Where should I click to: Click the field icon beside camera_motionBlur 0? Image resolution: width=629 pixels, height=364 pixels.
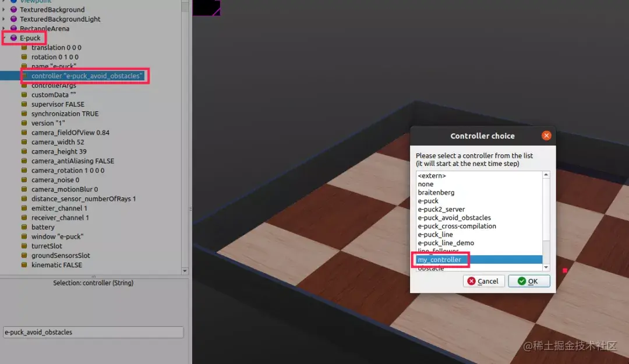coord(24,189)
